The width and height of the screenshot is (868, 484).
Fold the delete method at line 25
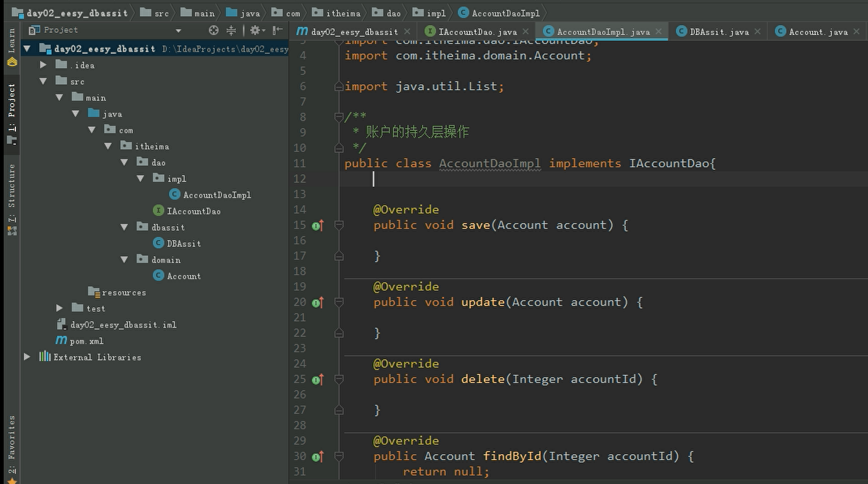click(x=339, y=379)
